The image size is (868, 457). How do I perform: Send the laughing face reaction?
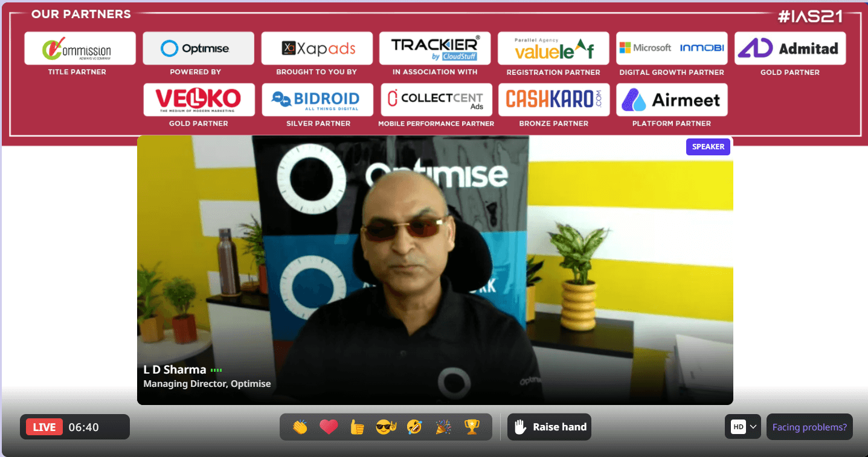(x=414, y=427)
